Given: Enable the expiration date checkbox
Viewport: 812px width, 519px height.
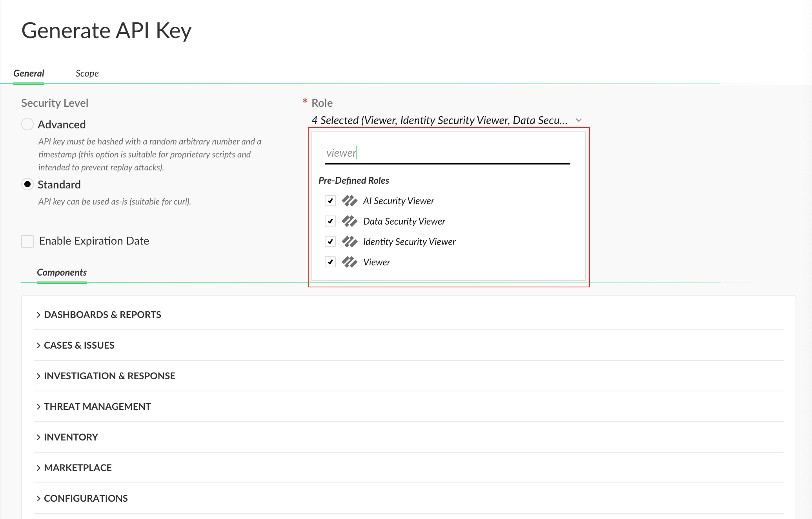Looking at the screenshot, I should tap(27, 241).
